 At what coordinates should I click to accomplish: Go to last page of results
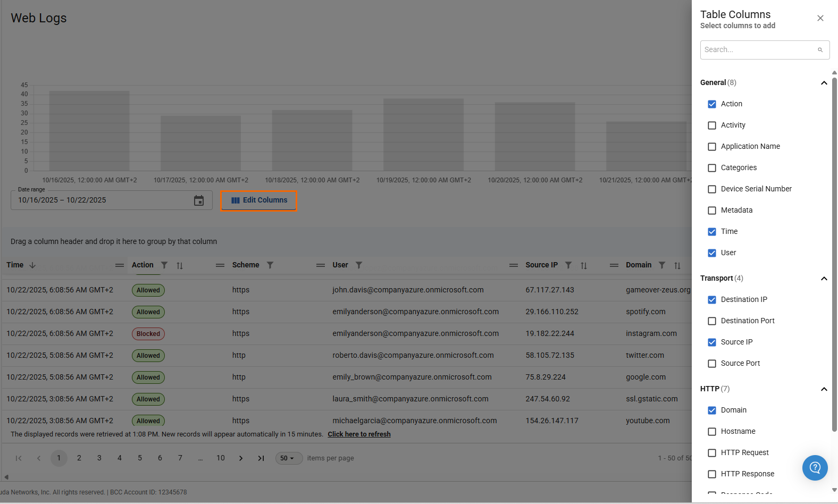click(x=261, y=458)
